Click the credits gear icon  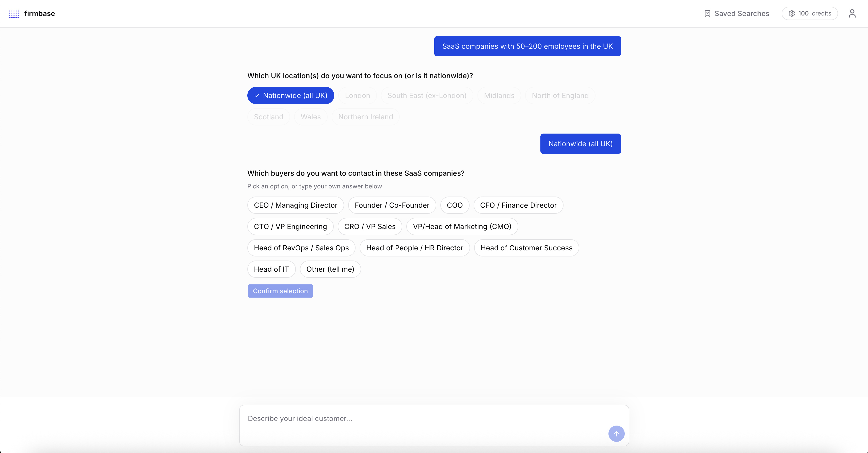pos(792,13)
